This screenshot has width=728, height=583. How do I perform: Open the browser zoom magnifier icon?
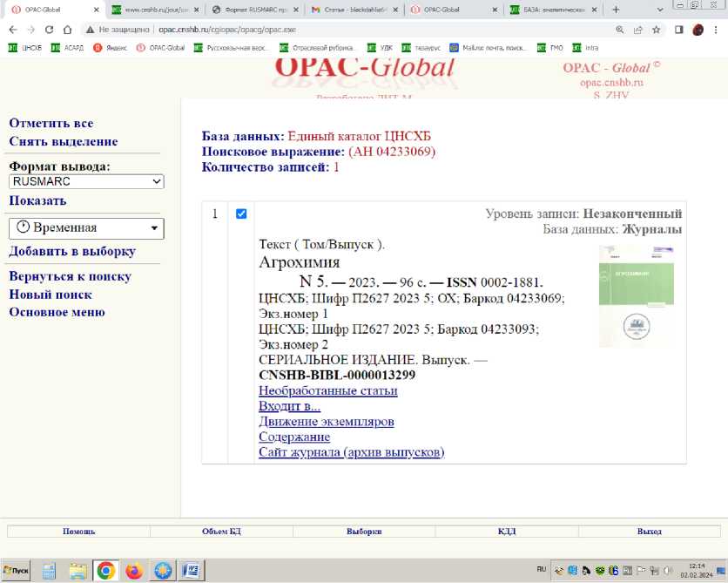point(619,29)
